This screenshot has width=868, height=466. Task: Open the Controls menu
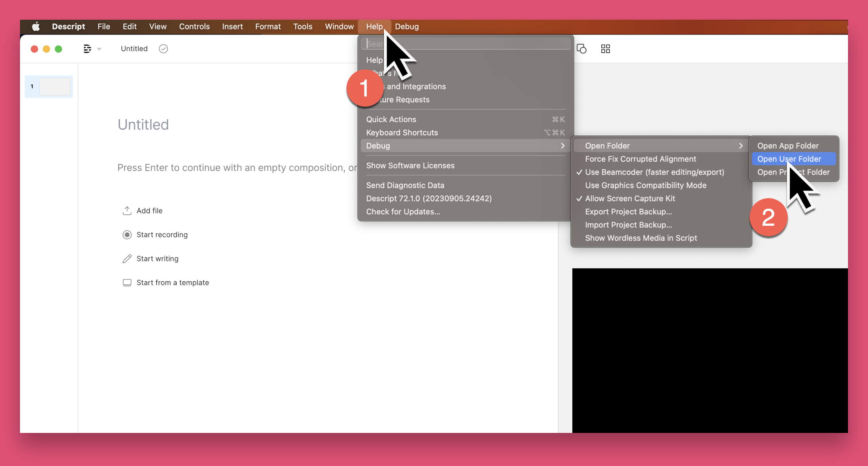click(194, 27)
